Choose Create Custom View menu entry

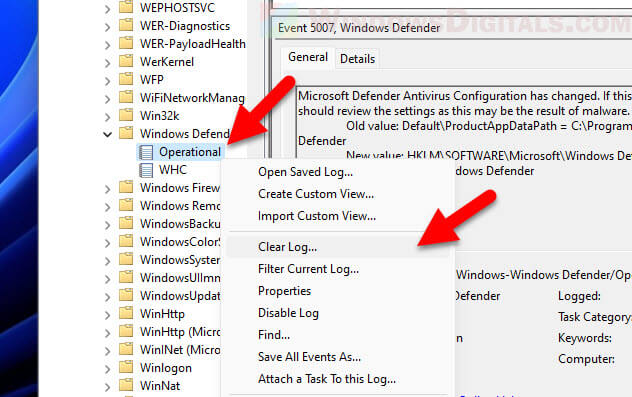pyautogui.click(x=338, y=194)
